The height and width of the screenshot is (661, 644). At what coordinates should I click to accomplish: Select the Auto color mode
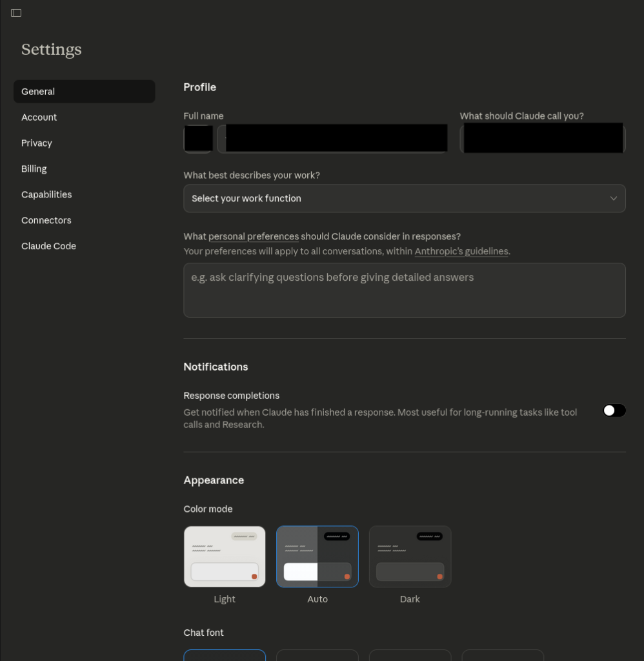[317, 556]
